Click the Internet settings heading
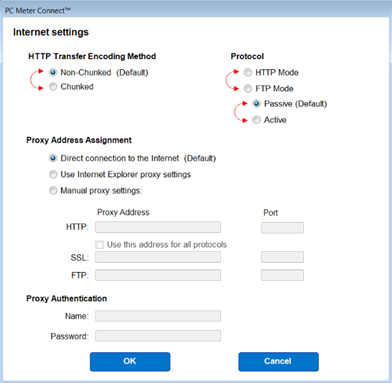392x383 pixels. click(x=51, y=32)
